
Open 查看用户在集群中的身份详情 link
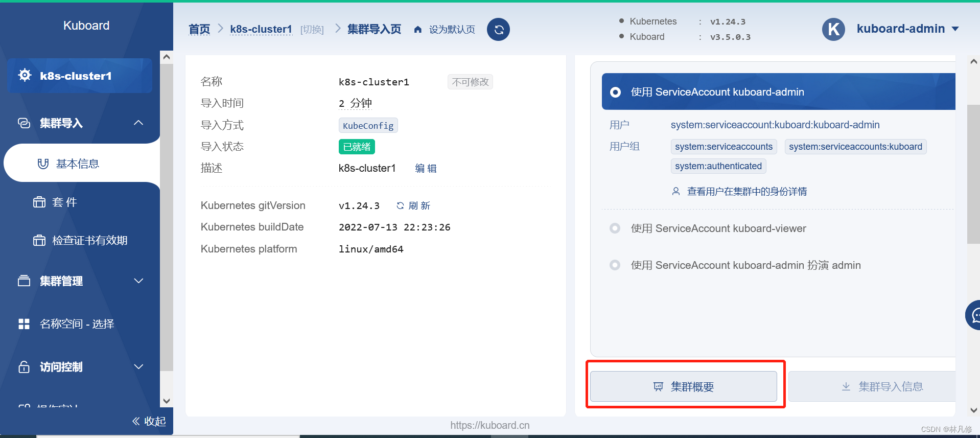747,191
